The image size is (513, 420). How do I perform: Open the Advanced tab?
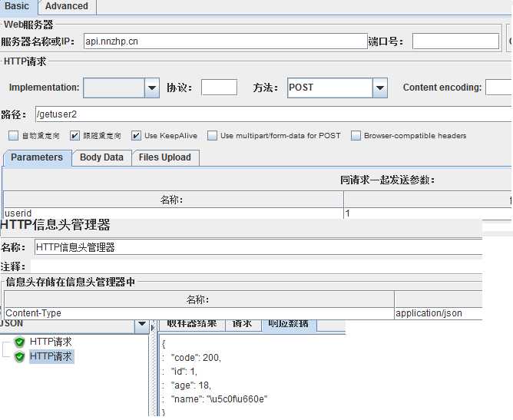pos(67,6)
